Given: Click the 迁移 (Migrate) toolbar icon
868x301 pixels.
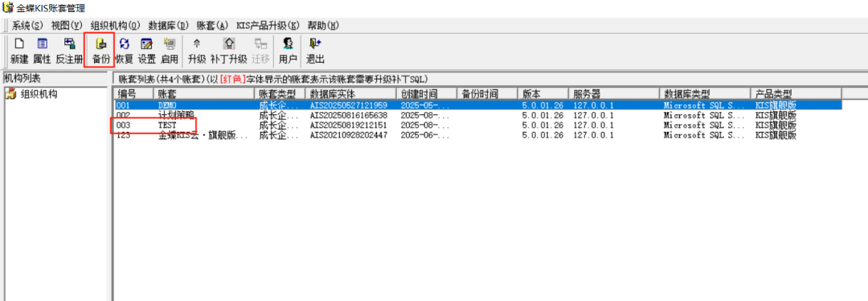Looking at the screenshot, I should click(x=260, y=51).
